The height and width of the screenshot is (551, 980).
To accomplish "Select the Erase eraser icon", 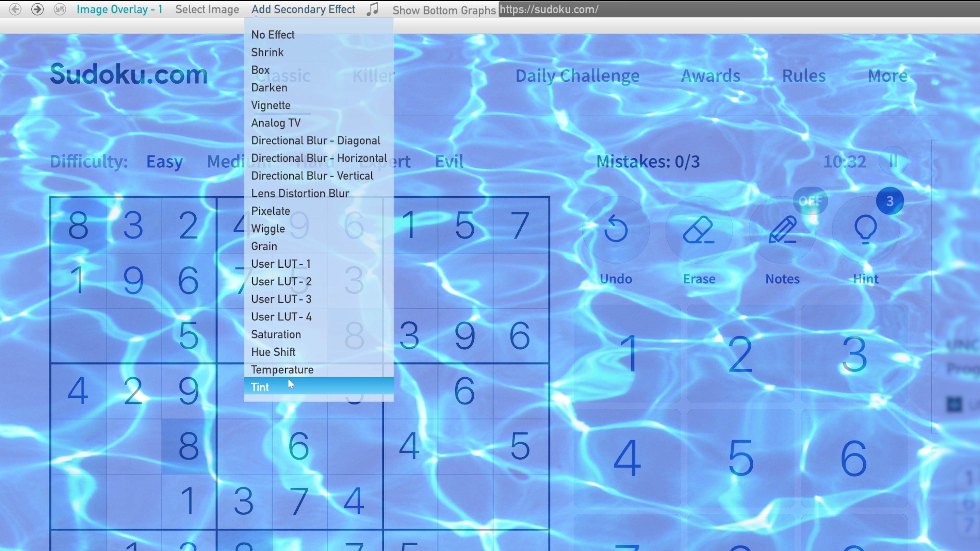I will tap(699, 229).
